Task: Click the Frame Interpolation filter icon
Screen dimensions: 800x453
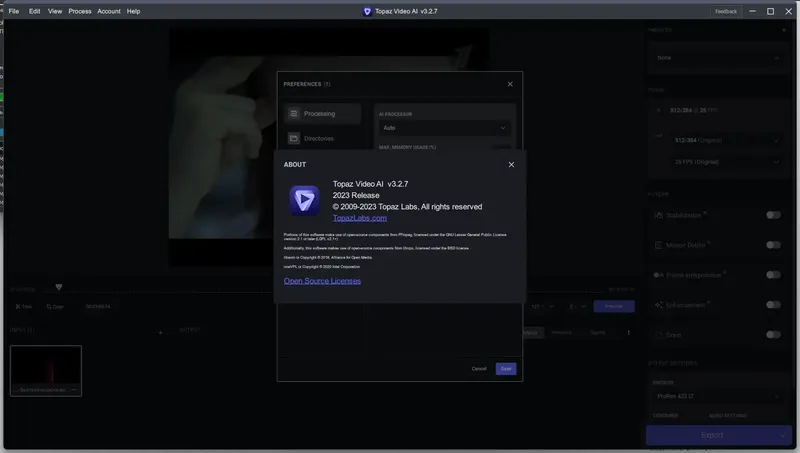Action: 658,275
